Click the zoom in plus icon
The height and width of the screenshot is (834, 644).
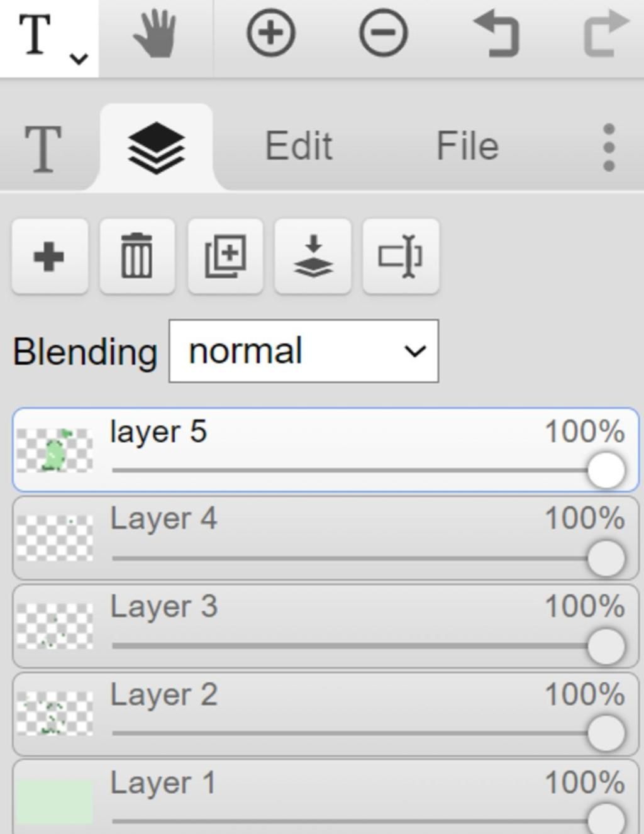tap(270, 33)
